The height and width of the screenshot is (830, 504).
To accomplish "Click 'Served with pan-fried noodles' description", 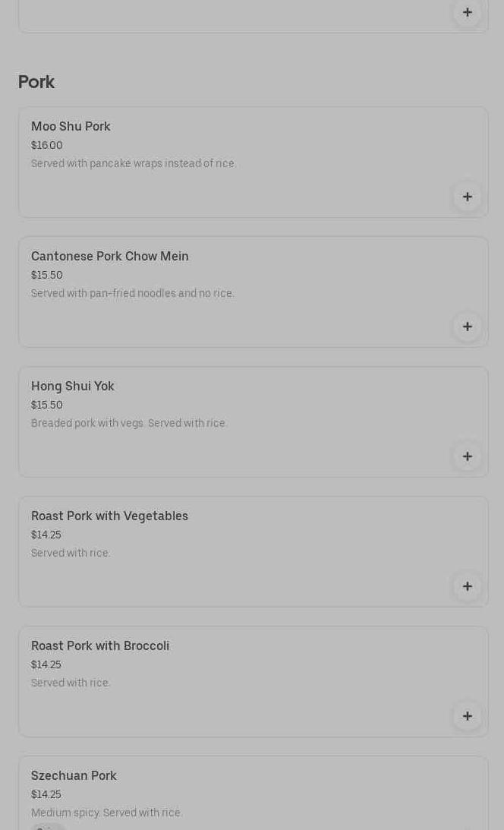I will 133,293.
